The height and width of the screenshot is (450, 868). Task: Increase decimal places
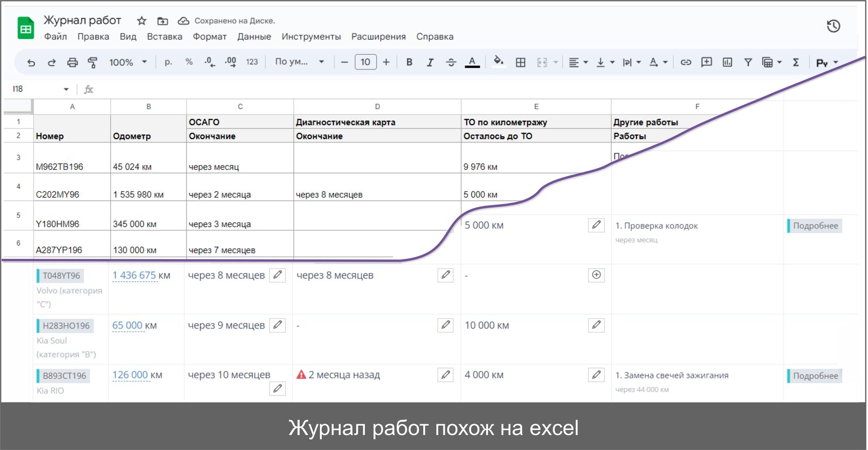tap(230, 62)
